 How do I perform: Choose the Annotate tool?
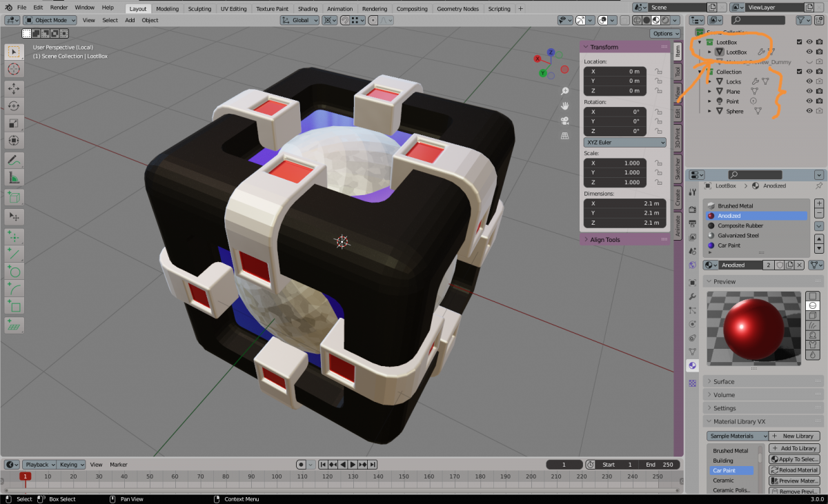14,160
